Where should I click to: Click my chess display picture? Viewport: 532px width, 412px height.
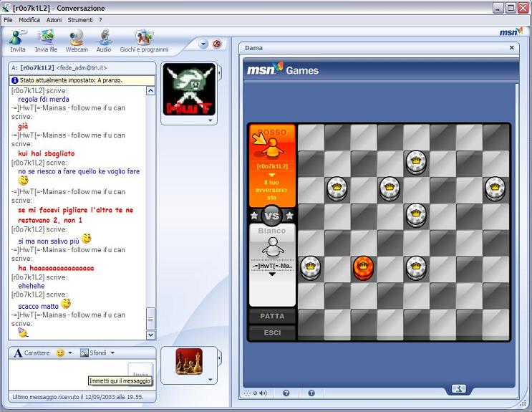189,361
